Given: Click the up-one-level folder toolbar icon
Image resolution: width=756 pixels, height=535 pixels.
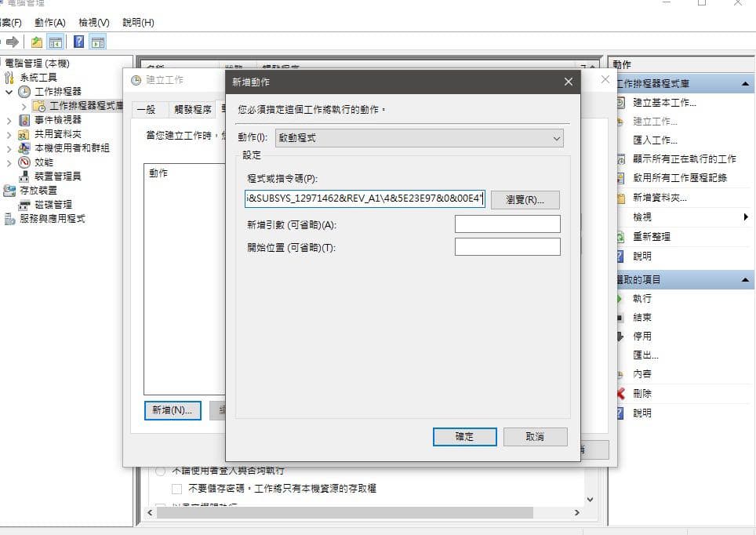Looking at the screenshot, I should point(37,42).
